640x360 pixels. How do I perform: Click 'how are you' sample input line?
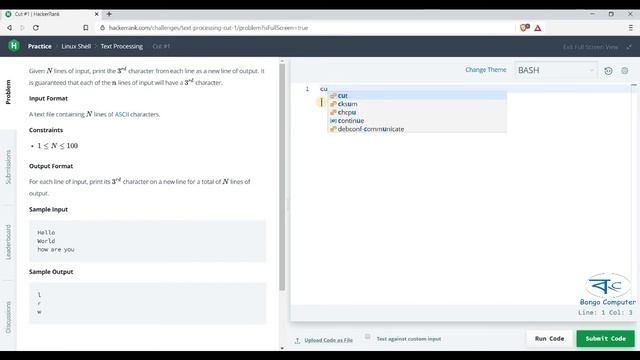coord(56,249)
